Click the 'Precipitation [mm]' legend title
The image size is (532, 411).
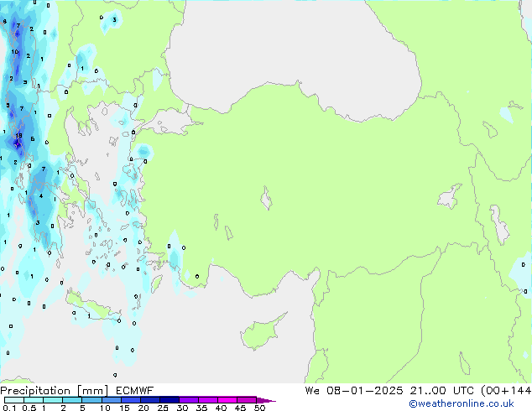click(x=54, y=391)
